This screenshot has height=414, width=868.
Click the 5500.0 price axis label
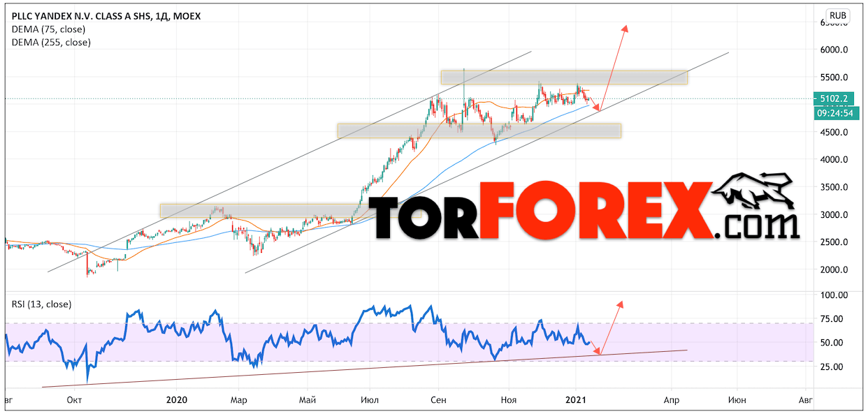[x=834, y=77]
